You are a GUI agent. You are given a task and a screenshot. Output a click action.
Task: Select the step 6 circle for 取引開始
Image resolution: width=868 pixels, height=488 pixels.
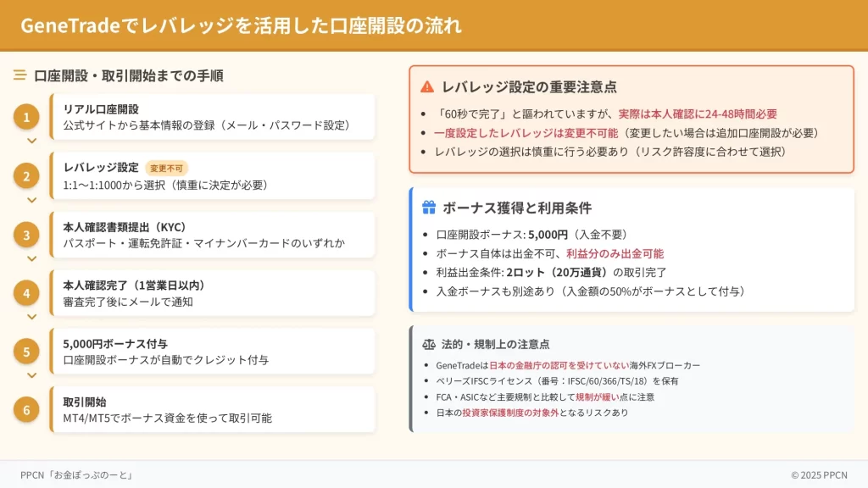(x=26, y=410)
